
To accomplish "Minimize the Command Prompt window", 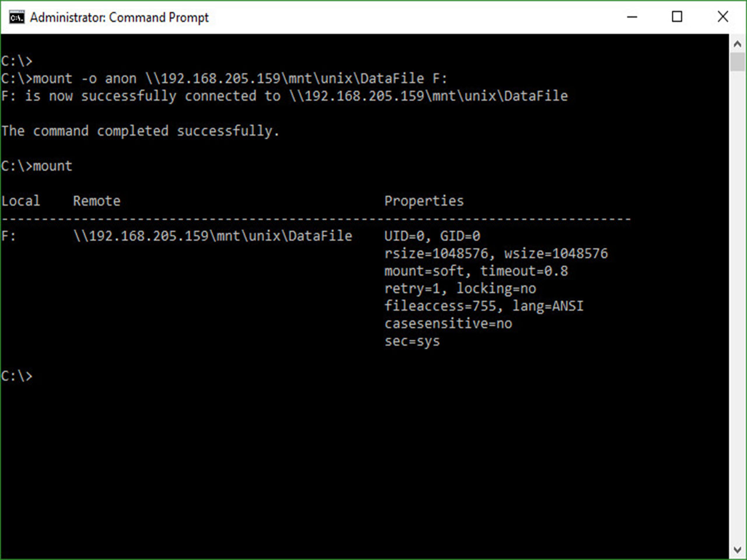I will point(632,17).
